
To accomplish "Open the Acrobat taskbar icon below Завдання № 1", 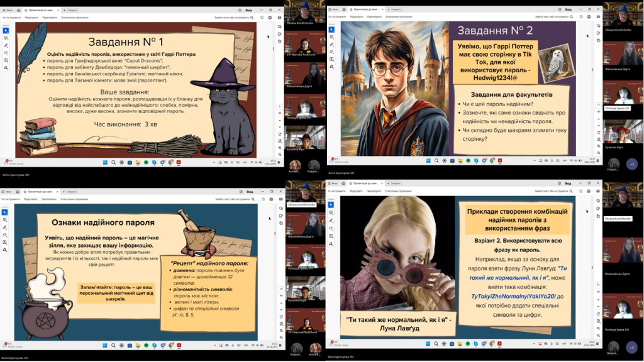I will [179, 162].
